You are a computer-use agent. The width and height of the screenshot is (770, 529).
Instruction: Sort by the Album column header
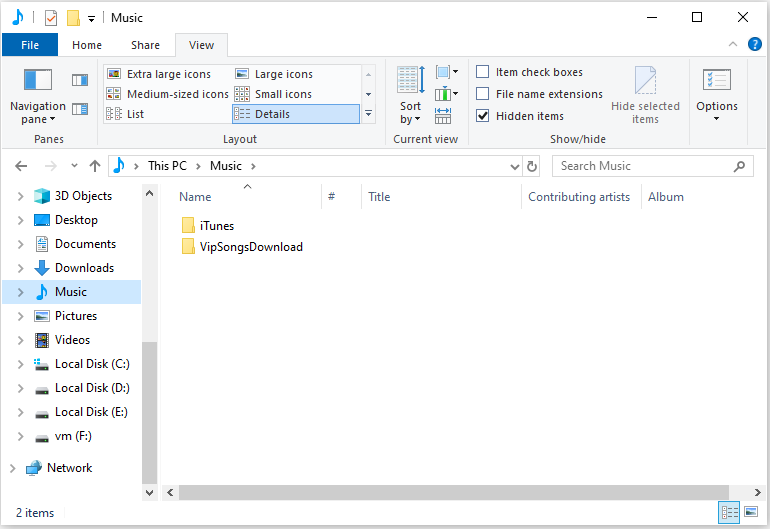(665, 197)
